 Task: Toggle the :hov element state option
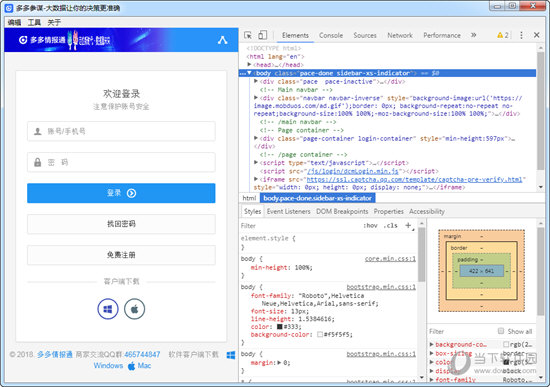(x=370, y=226)
